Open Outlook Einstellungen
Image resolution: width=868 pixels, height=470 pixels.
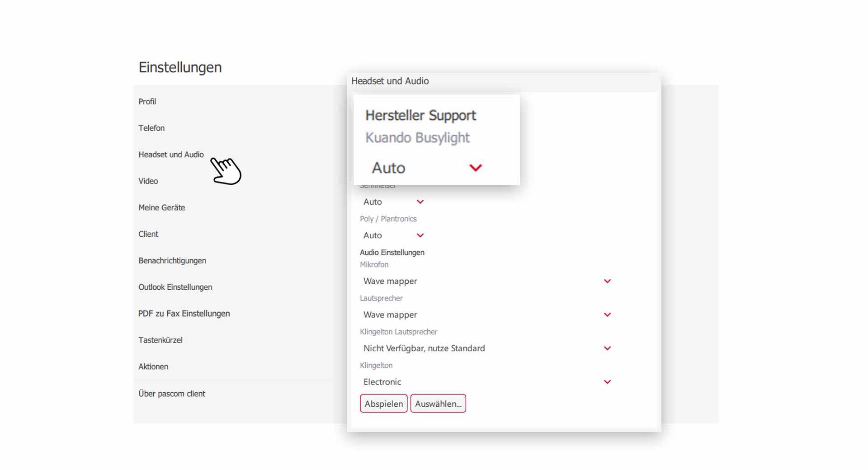click(175, 287)
